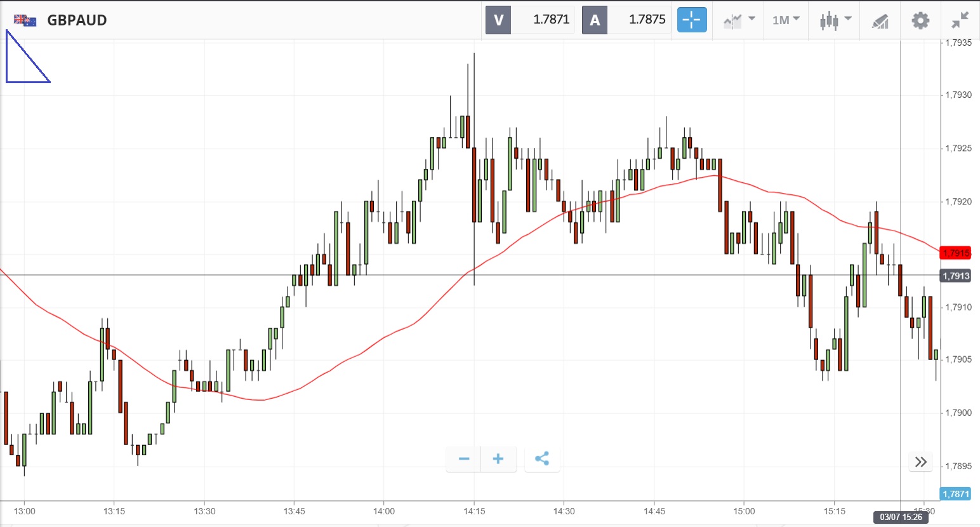
Task: Click the red 1.7915 moving average label
Action: point(955,253)
